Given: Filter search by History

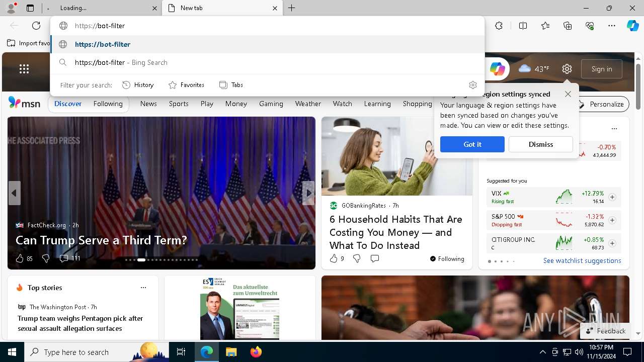Looking at the screenshot, I should (x=138, y=85).
